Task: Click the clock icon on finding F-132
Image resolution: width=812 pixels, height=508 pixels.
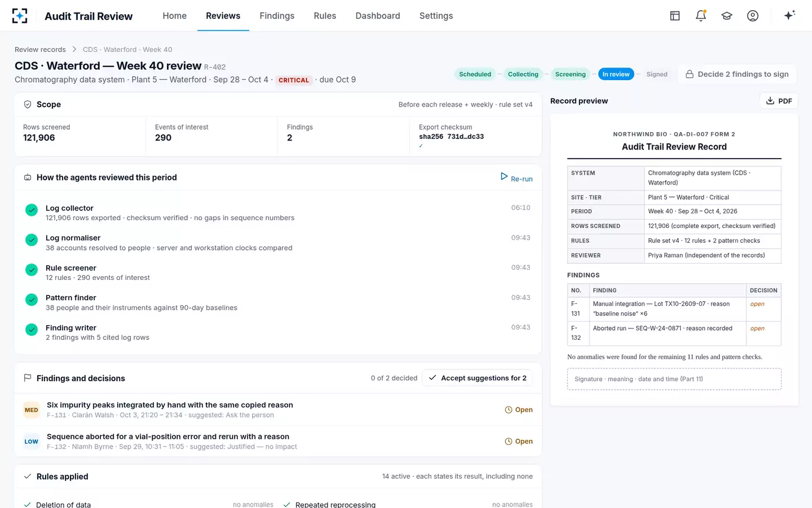Action: pyautogui.click(x=509, y=441)
